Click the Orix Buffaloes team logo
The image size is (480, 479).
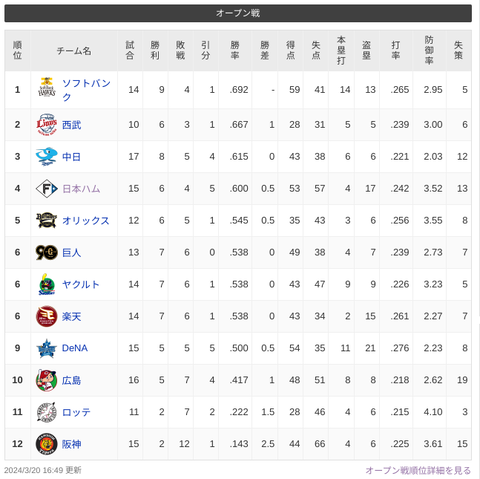coord(46,220)
